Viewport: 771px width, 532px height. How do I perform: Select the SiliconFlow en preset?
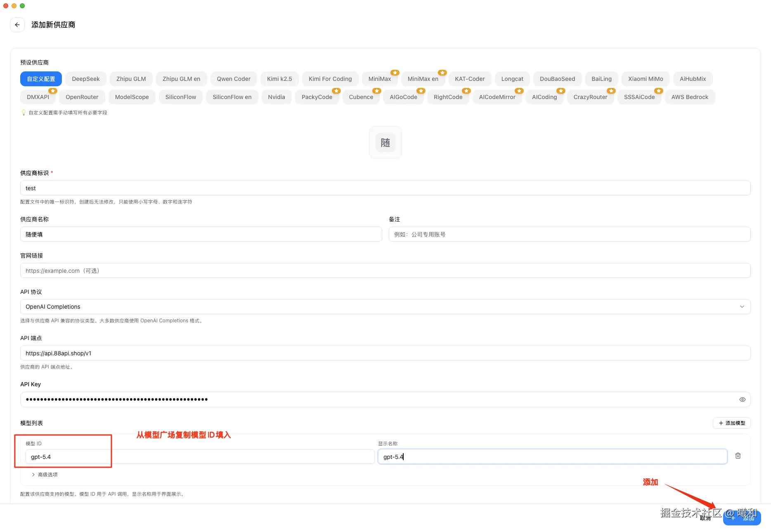(232, 97)
